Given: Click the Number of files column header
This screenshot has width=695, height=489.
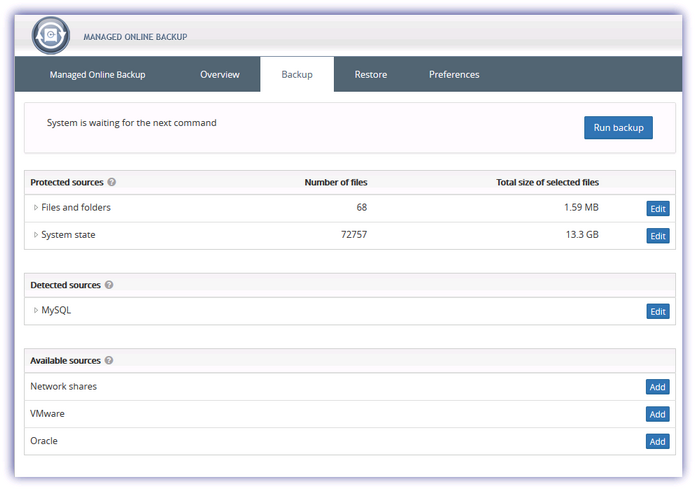Looking at the screenshot, I should click(x=336, y=182).
